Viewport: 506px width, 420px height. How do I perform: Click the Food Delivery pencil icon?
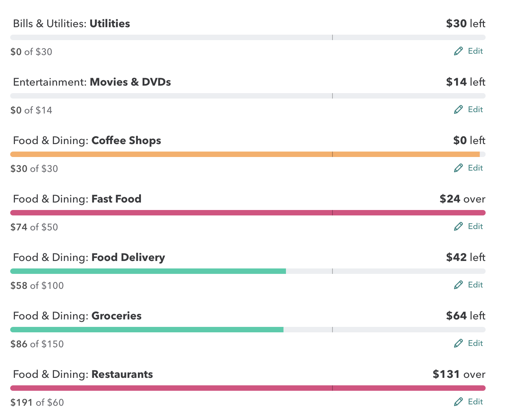tap(458, 285)
